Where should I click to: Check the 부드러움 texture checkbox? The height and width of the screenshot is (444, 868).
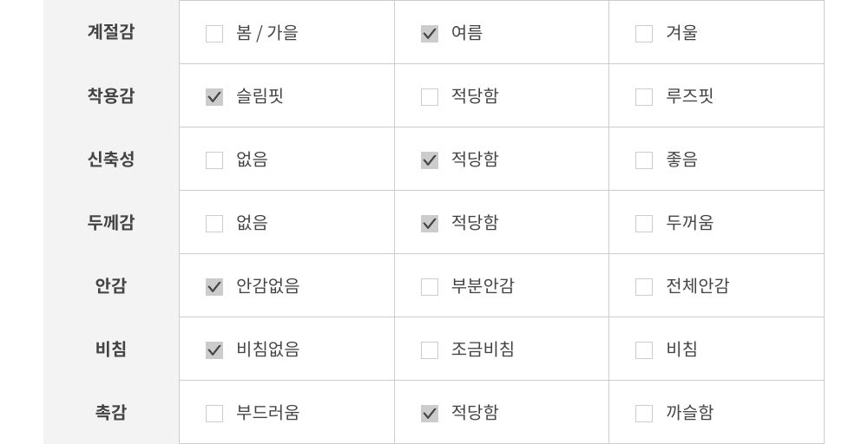214,414
